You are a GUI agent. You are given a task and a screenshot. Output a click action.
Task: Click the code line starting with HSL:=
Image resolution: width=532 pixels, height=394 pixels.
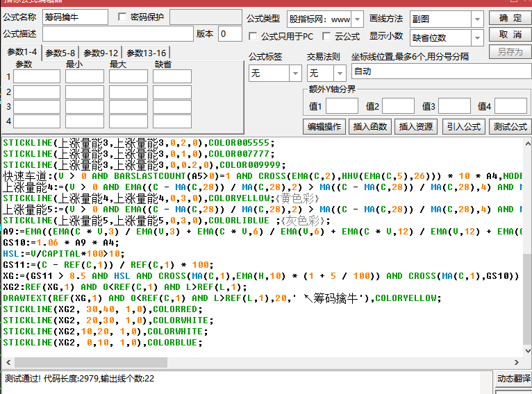point(64,254)
